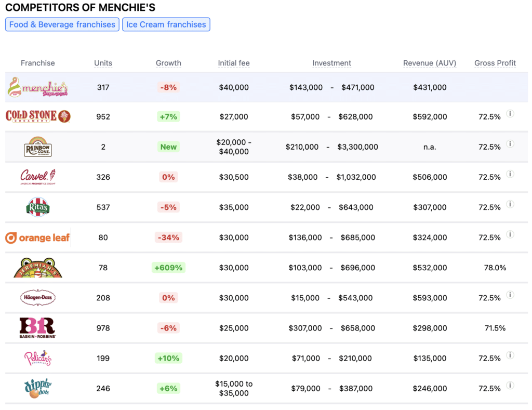The width and height of the screenshot is (532, 410).
Task: Click the Competitors of Menchie's heading
Action: (x=81, y=7)
